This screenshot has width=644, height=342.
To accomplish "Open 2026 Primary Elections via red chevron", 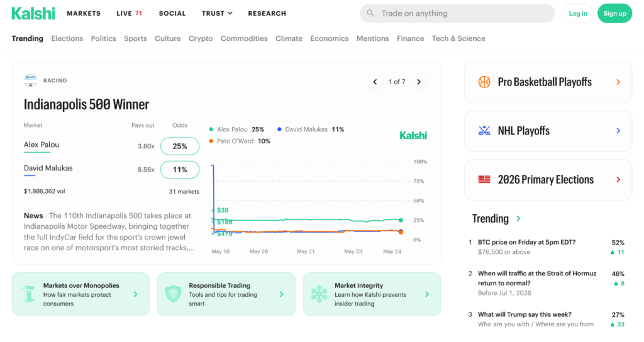I will pos(618,179).
